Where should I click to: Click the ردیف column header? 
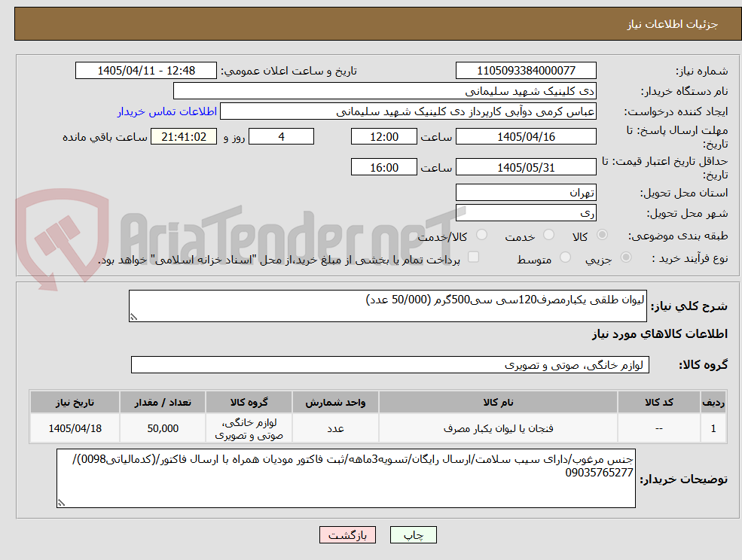pyautogui.click(x=713, y=402)
